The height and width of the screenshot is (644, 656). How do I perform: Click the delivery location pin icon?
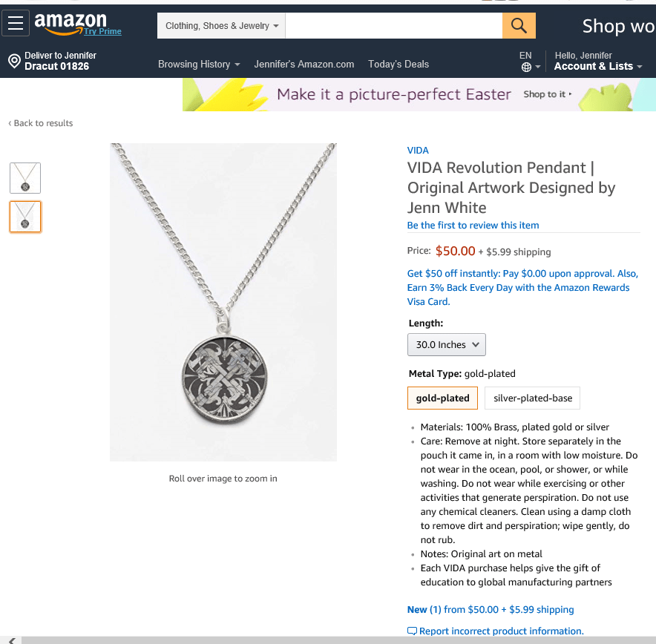[13, 60]
